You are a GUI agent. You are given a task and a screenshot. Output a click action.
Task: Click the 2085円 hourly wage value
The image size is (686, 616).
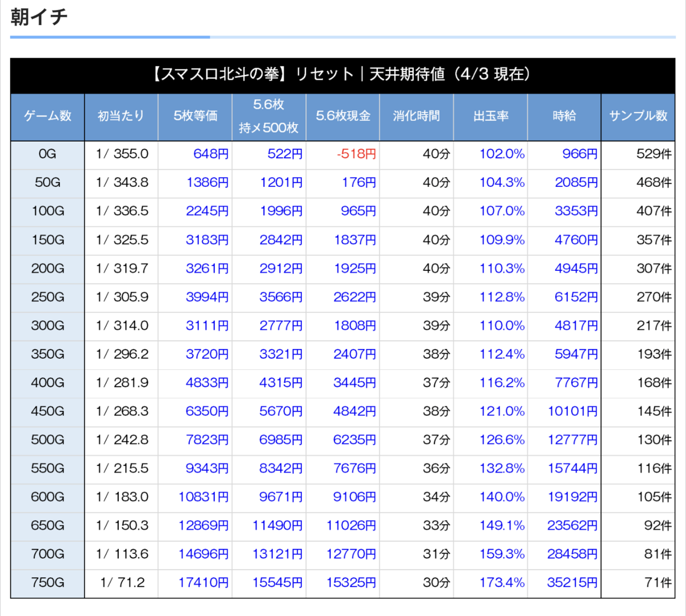point(576,183)
